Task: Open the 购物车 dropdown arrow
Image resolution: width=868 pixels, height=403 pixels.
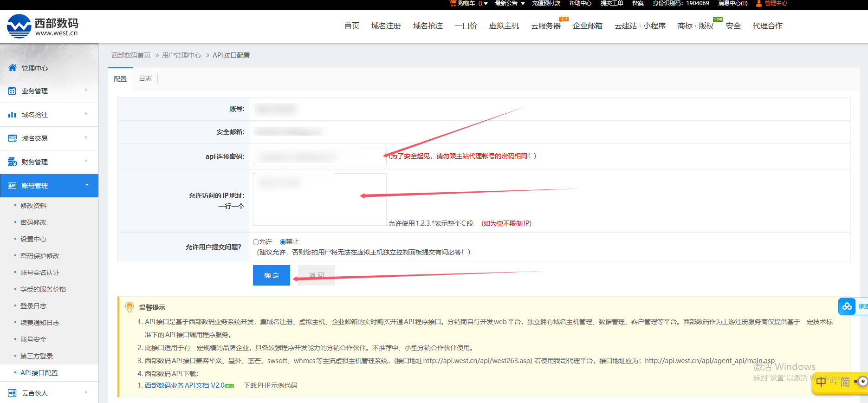Action: coord(486,3)
